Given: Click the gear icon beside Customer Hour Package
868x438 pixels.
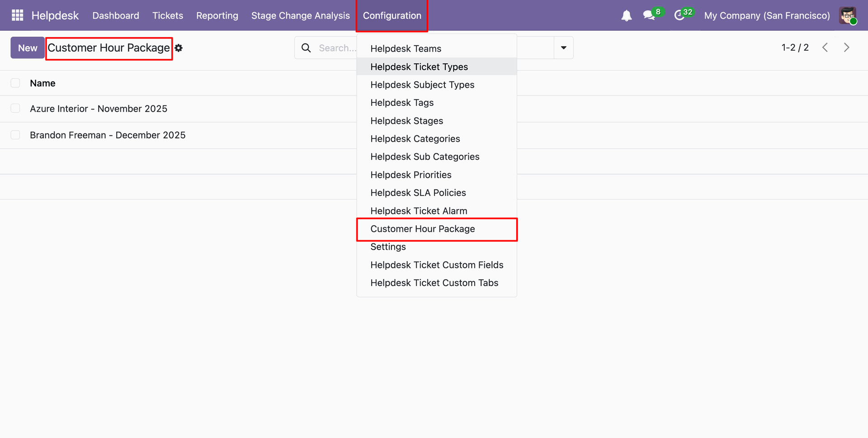Looking at the screenshot, I should (179, 48).
